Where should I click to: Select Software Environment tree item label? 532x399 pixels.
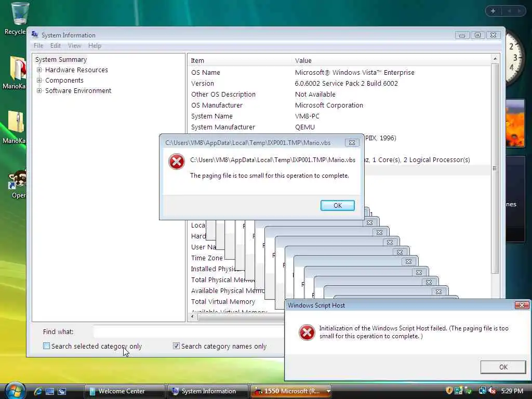point(78,90)
